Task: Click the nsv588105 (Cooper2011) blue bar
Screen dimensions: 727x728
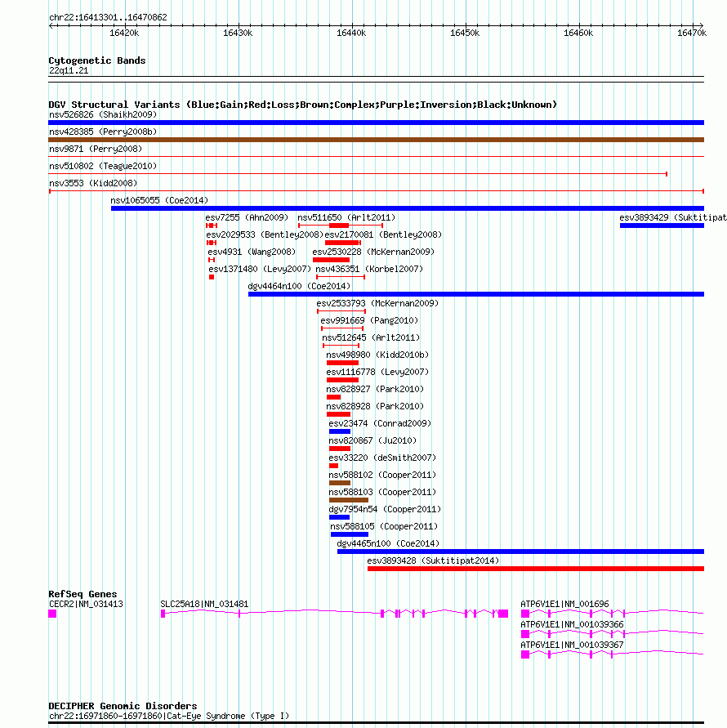Action: 350,535
